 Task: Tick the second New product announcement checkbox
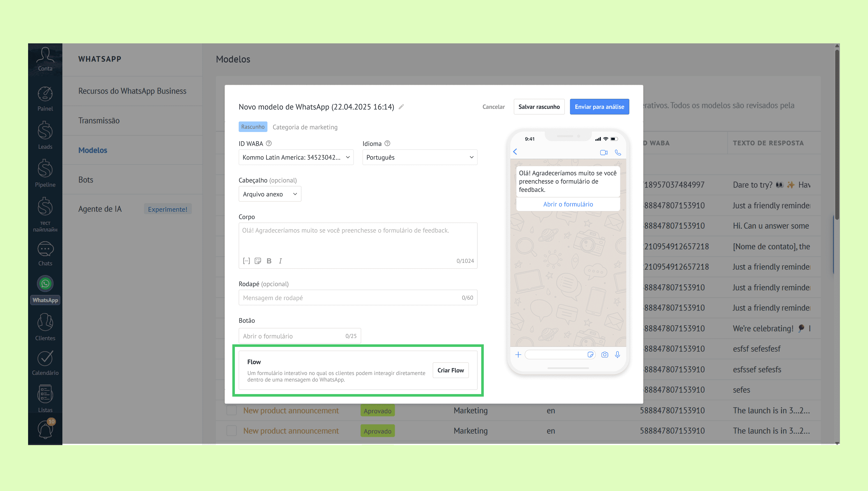coord(231,431)
